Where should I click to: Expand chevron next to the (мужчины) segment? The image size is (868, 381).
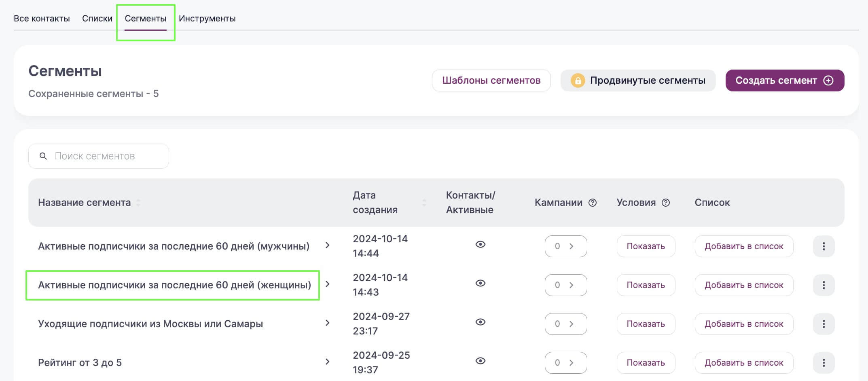(x=328, y=245)
